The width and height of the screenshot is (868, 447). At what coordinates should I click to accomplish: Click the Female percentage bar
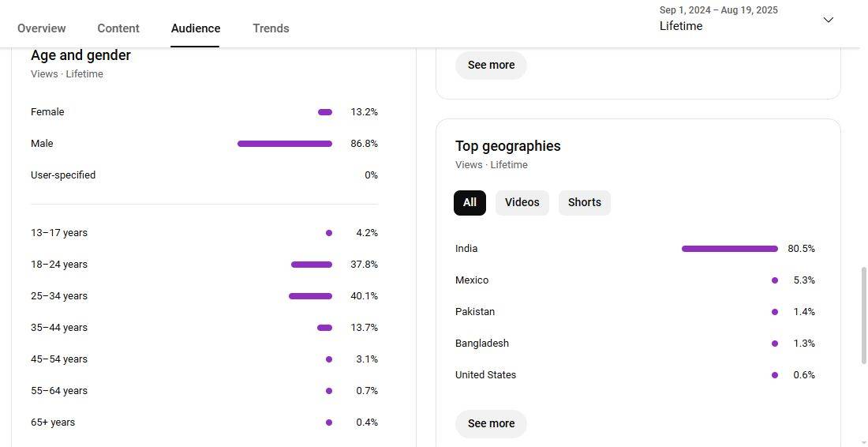click(x=325, y=112)
